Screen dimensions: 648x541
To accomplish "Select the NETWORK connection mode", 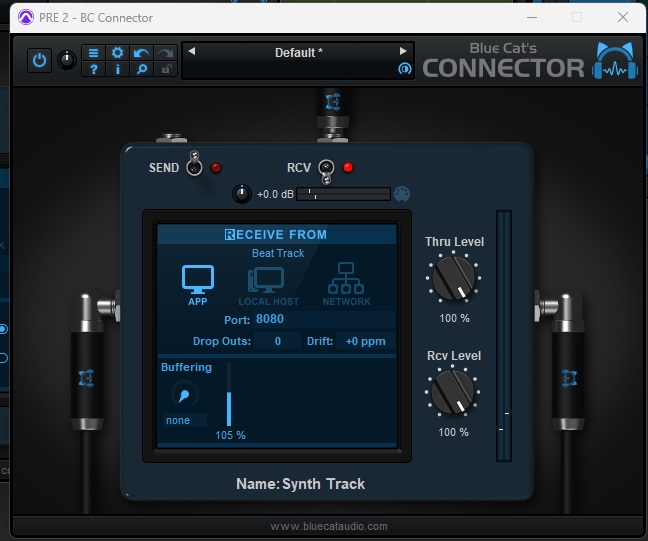I will [x=346, y=284].
